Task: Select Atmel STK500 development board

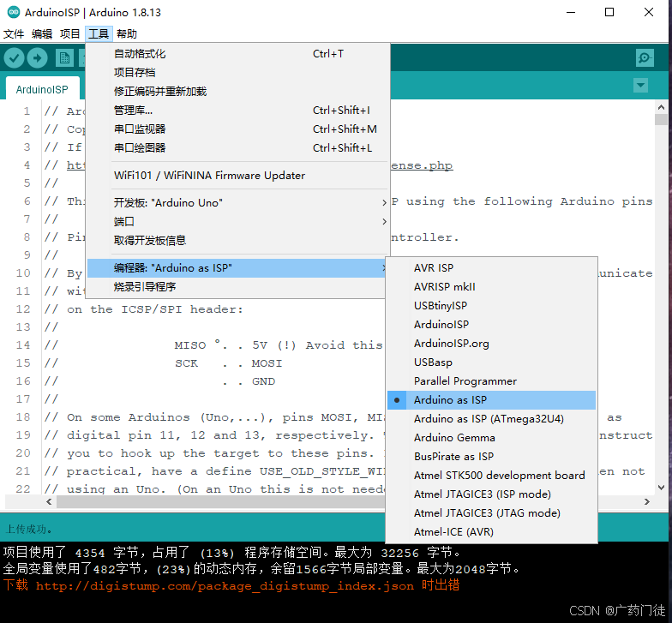Action: click(492, 475)
